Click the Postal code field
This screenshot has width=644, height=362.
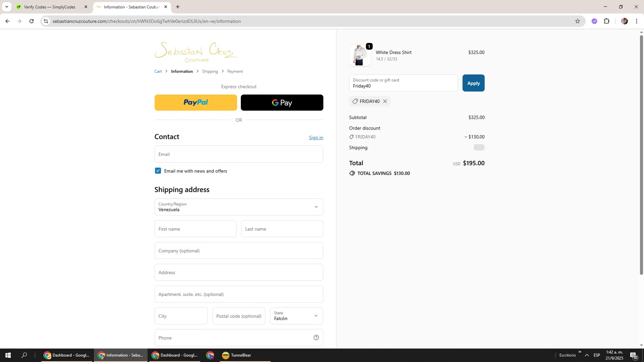pyautogui.click(x=239, y=316)
